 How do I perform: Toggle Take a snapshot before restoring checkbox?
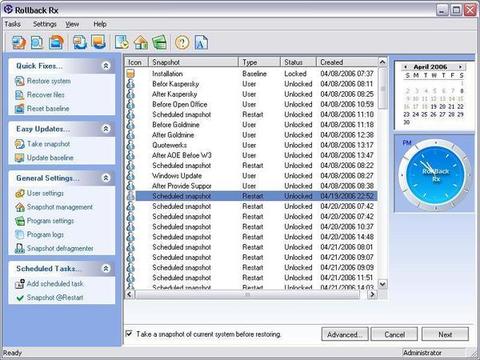pos(129,334)
